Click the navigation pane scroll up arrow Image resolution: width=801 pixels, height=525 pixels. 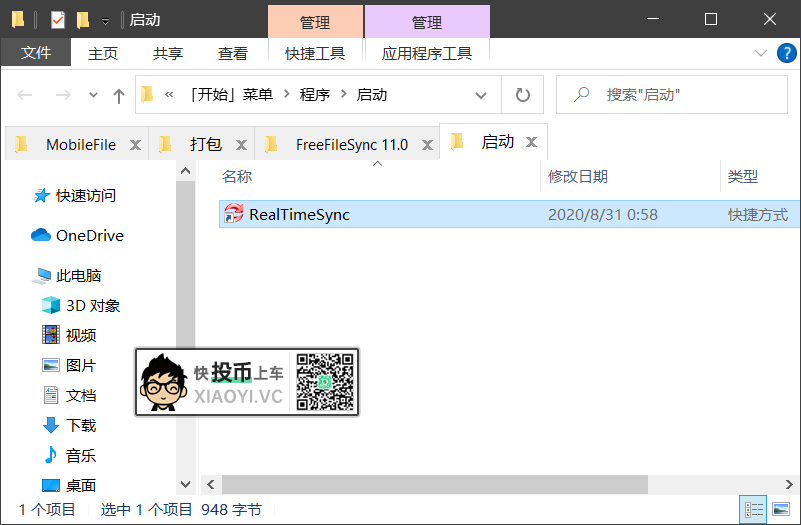coord(185,171)
